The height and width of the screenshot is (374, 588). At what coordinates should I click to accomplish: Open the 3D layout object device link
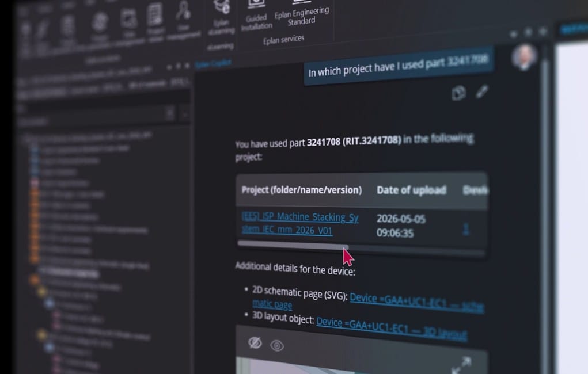pos(392,329)
